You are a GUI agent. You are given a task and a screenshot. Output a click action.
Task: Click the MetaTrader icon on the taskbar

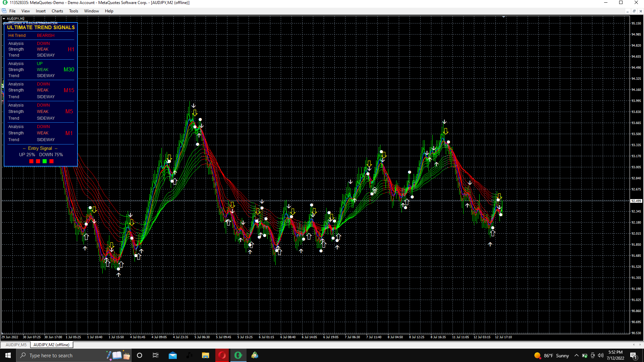coord(238,356)
